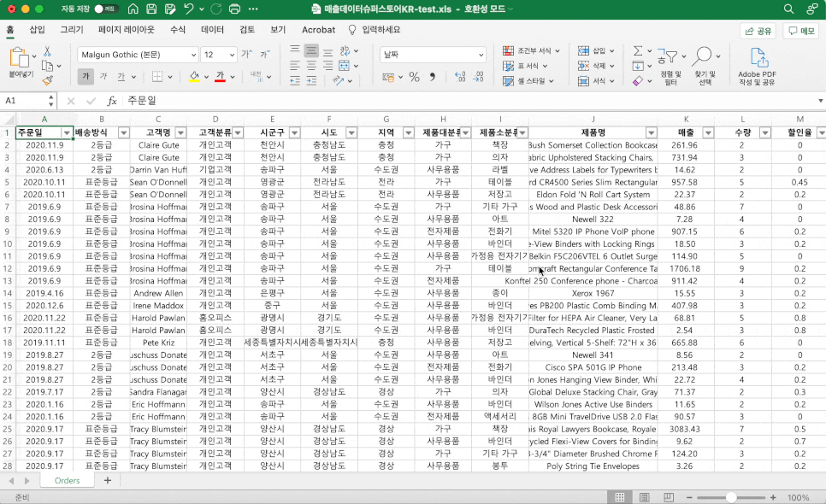Click the Undo arrow icon

click(x=189, y=9)
